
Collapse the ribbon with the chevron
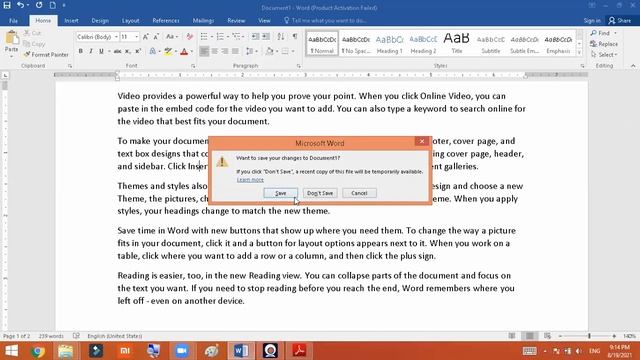633,66
